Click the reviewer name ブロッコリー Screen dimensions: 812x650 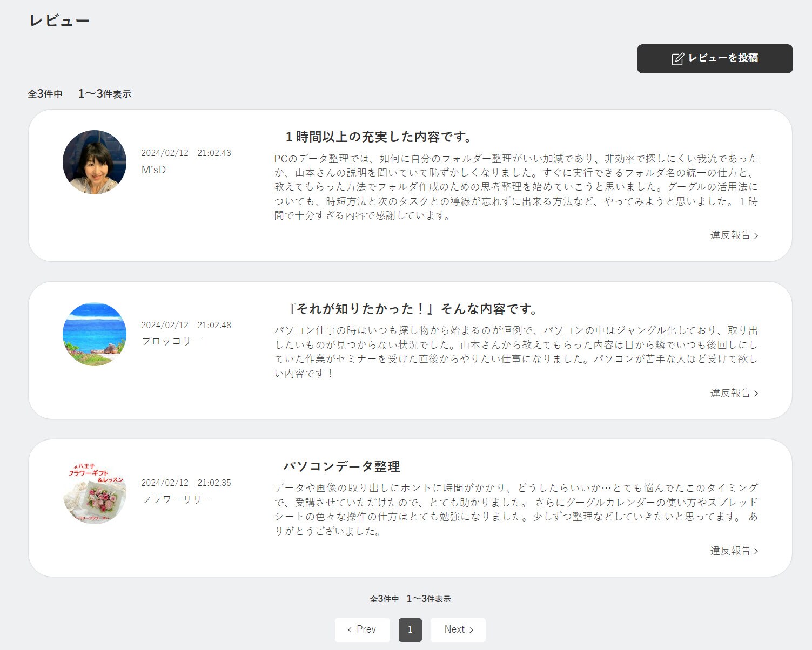(171, 341)
